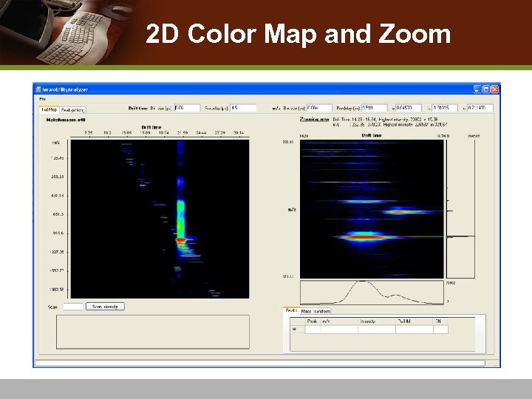Click the brightest peak in zoomed map

click(365, 237)
